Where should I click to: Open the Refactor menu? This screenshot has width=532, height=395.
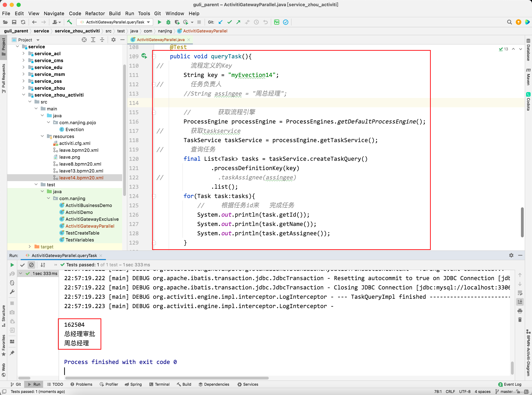[95, 13]
